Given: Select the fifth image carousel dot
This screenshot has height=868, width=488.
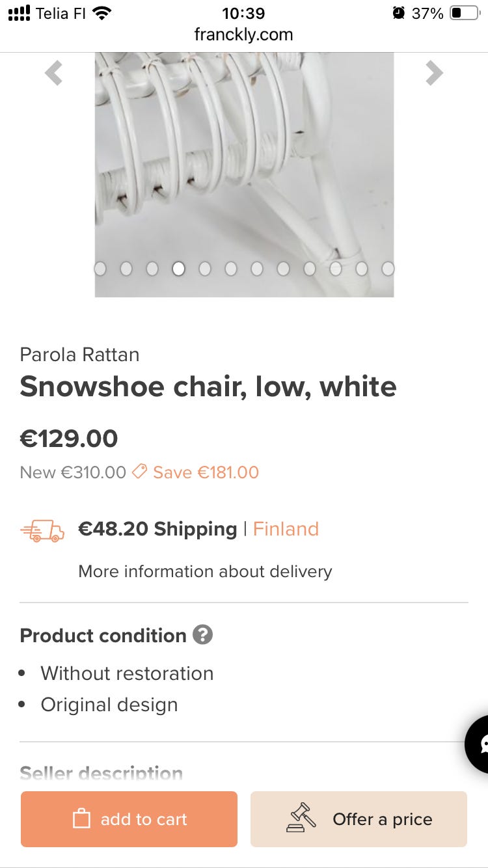Looking at the screenshot, I should pos(205,269).
